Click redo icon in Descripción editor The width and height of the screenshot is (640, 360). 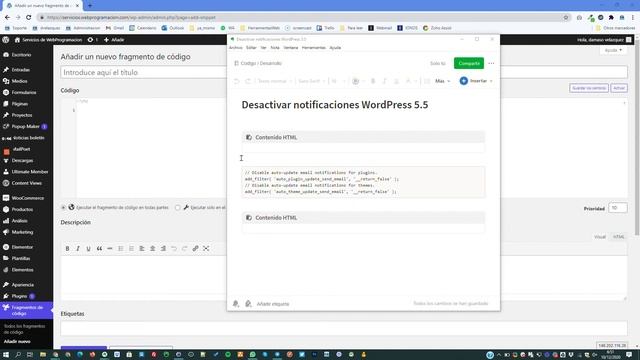pyautogui.click(x=184, y=249)
